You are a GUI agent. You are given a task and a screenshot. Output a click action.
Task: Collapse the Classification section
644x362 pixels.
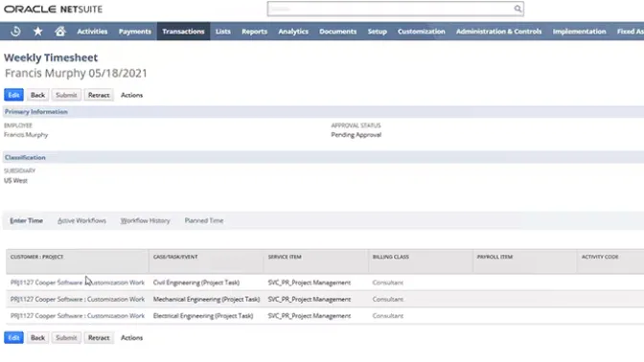(25, 158)
